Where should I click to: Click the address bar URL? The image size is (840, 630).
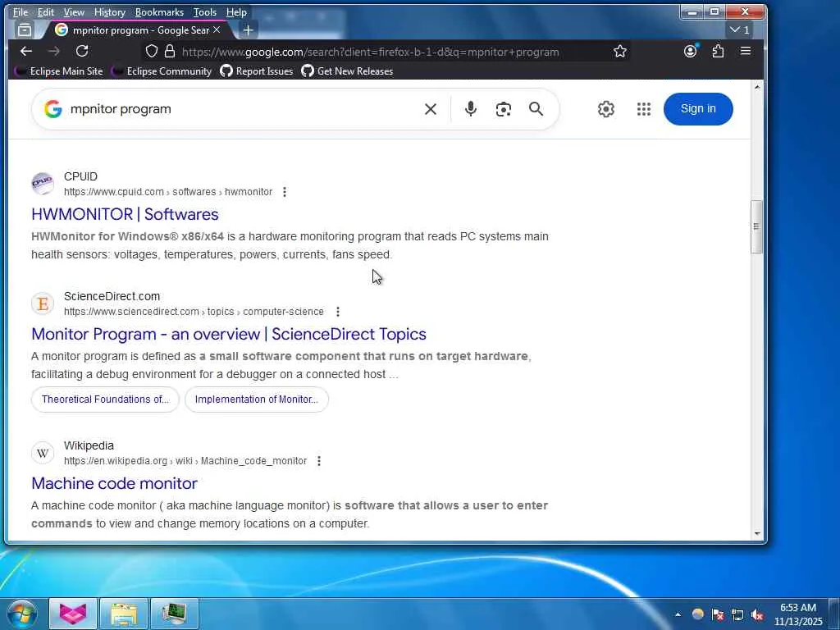371,52
